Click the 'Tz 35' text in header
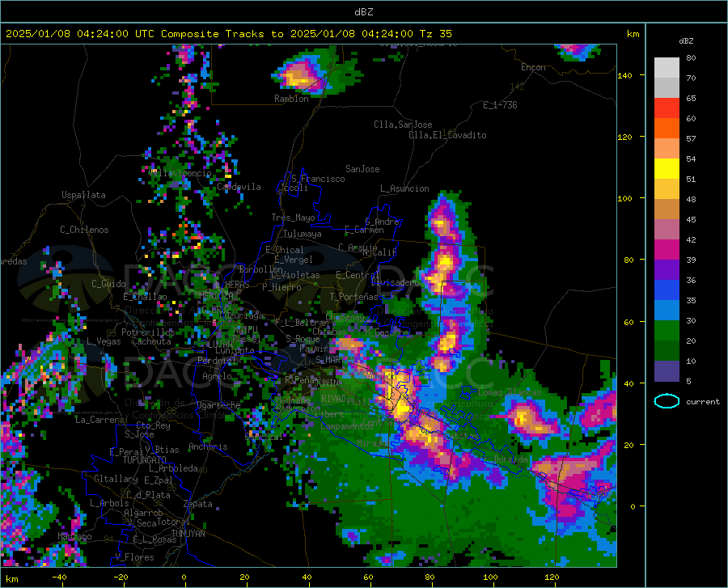 (435, 34)
